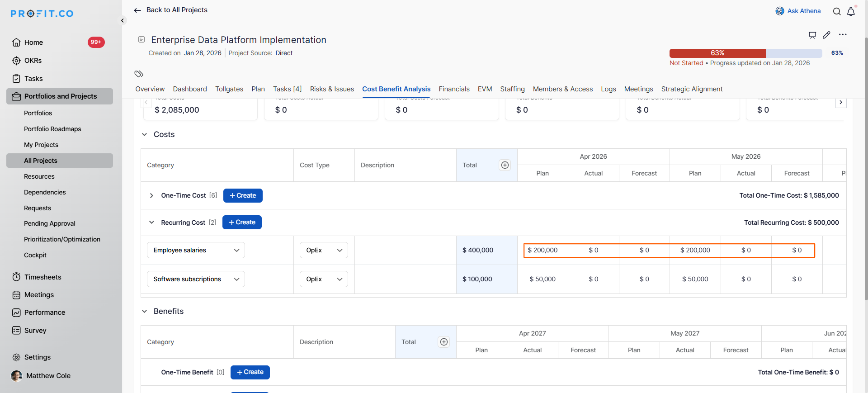Screen dimensions: 868x393
Task: Click the pencil edit project icon
Action: [x=826, y=35]
